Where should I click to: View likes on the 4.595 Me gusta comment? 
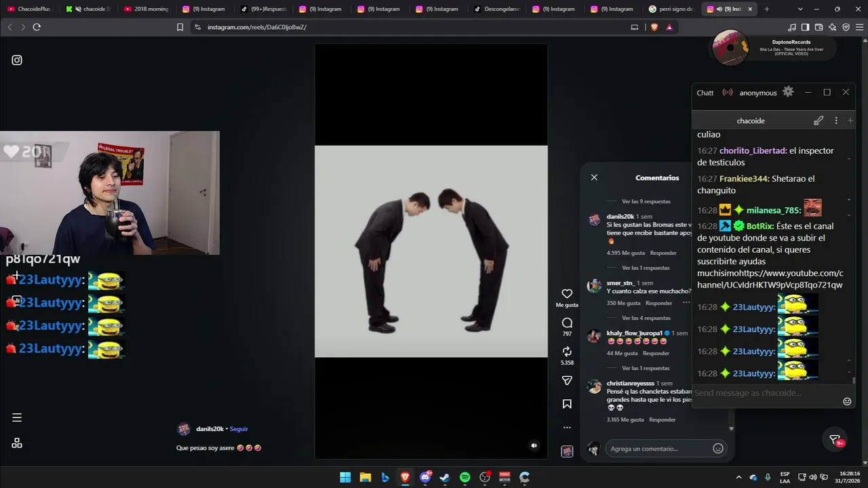tap(625, 253)
